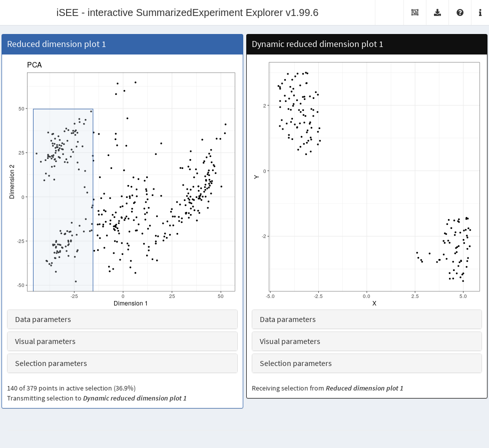Click the Reduced dimension plot 1 panel header
The image size is (489, 448).
click(122, 44)
